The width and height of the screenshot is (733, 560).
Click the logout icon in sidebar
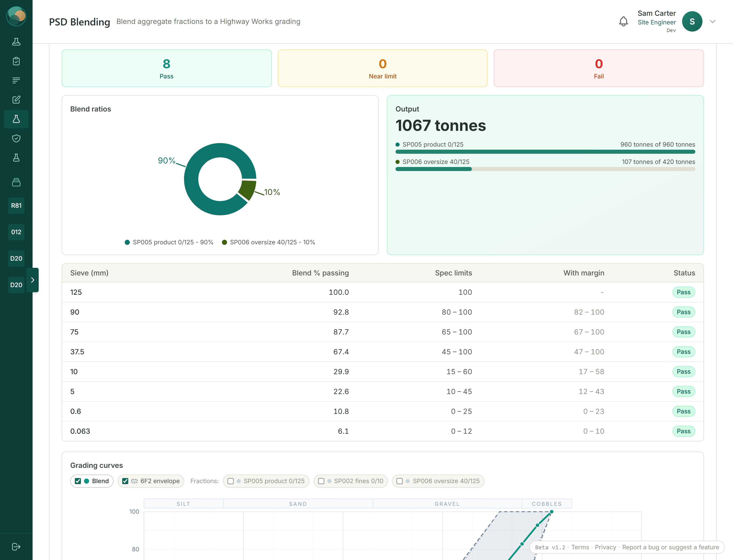[x=16, y=547]
